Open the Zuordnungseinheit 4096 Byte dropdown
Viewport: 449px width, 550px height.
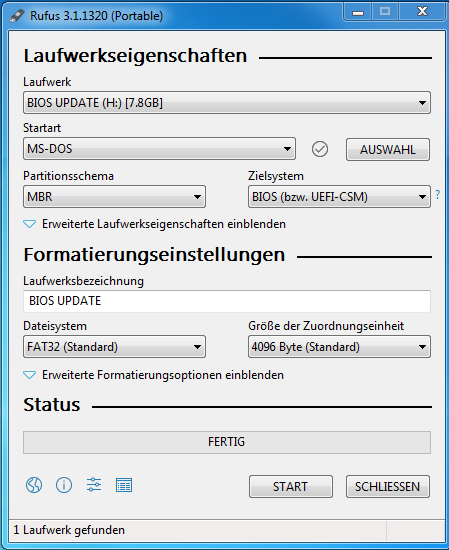pos(339,347)
